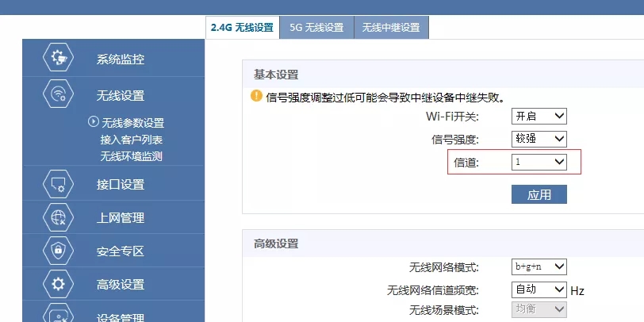Click the Wi-Fi开关 label
This screenshot has width=644, height=322.
[452, 117]
